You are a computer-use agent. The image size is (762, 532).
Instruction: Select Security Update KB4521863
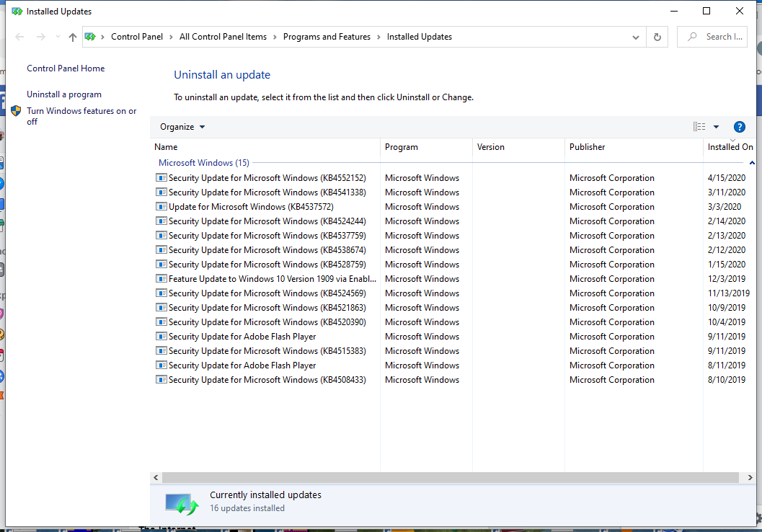267,308
